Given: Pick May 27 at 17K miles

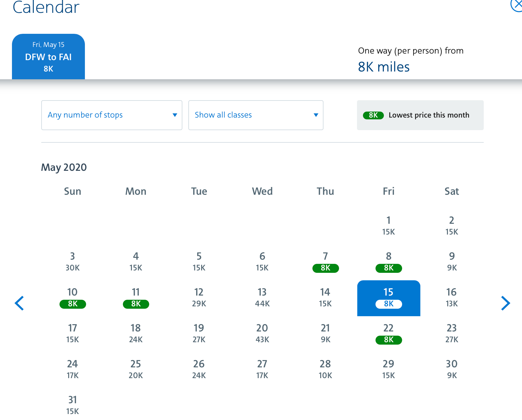Looking at the screenshot, I should [262, 370].
